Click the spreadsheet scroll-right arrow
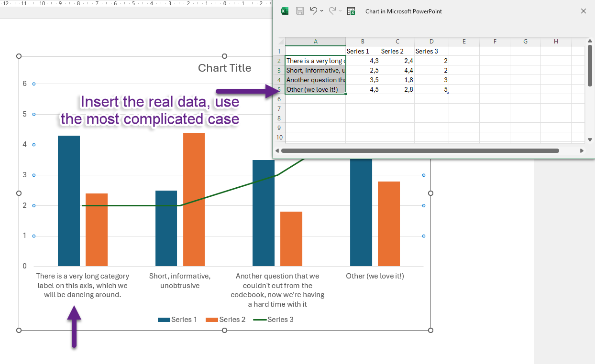The height and width of the screenshot is (364, 595). 582,150
